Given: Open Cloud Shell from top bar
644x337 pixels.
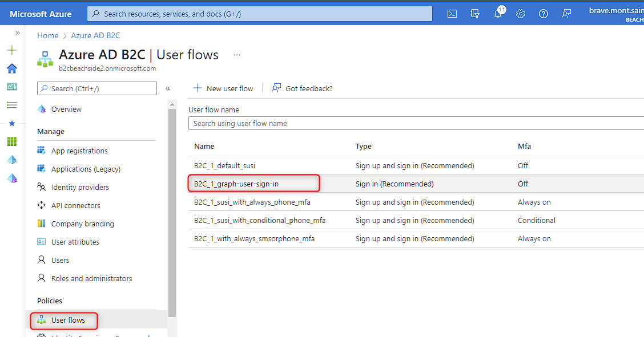Looking at the screenshot, I should (x=452, y=14).
